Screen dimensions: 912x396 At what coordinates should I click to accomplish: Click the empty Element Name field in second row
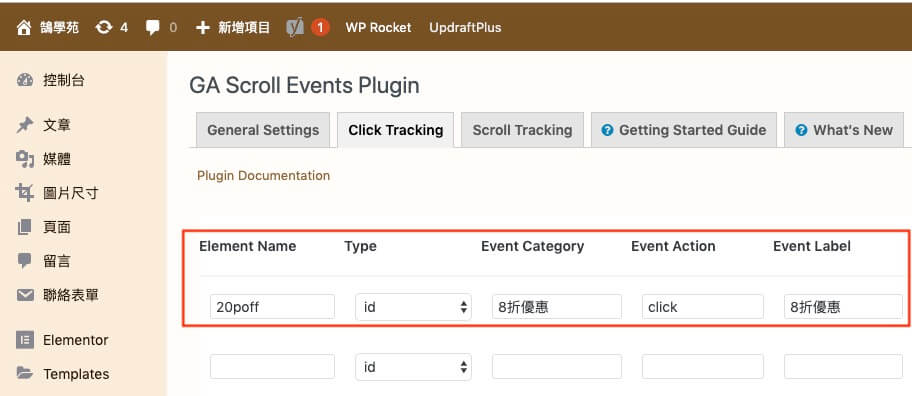[272, 367]
